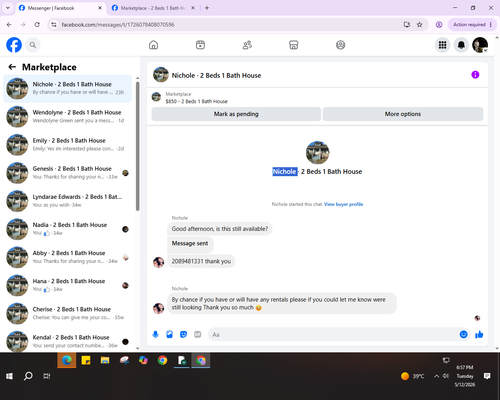500x400 pixels.
Task: Bookmark this page with star icon
Action: pyautogui.click(x=420, y=25)
